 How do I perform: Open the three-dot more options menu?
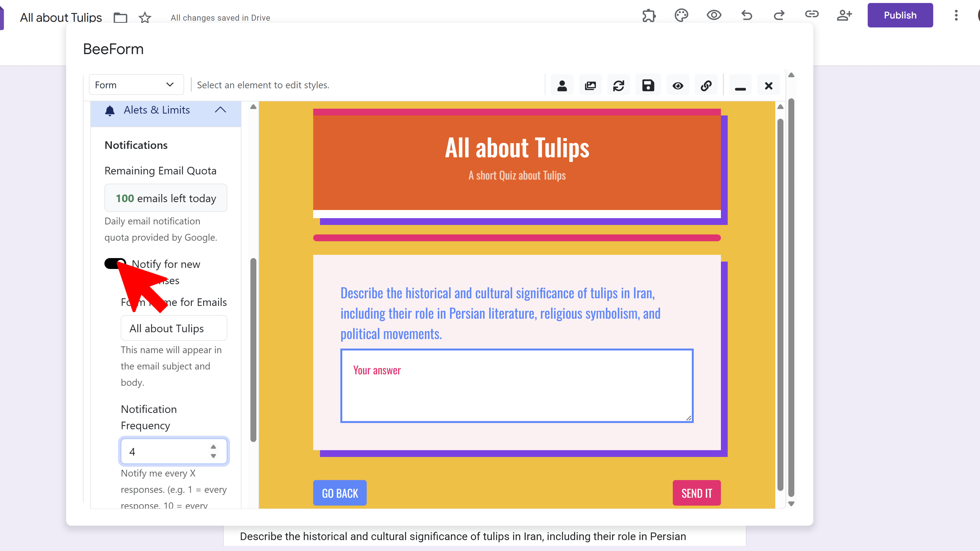[x=956, y=15]
